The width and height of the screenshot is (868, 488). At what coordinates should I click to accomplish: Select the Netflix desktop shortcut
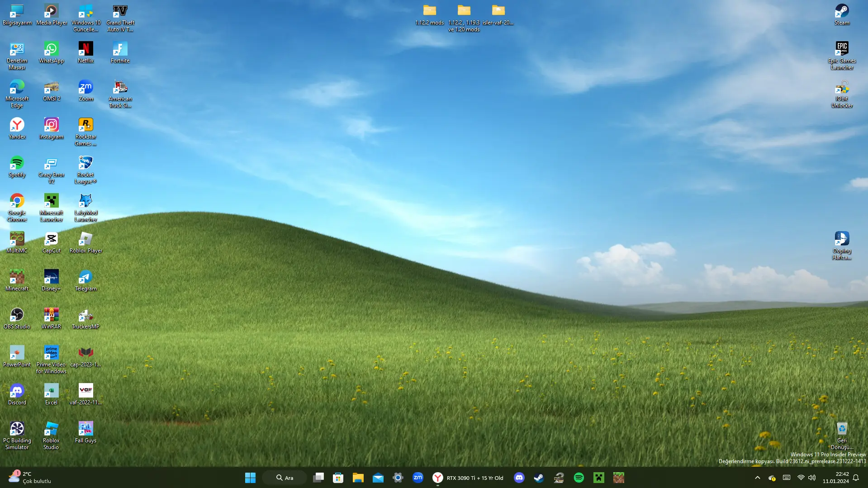[86, 53]
